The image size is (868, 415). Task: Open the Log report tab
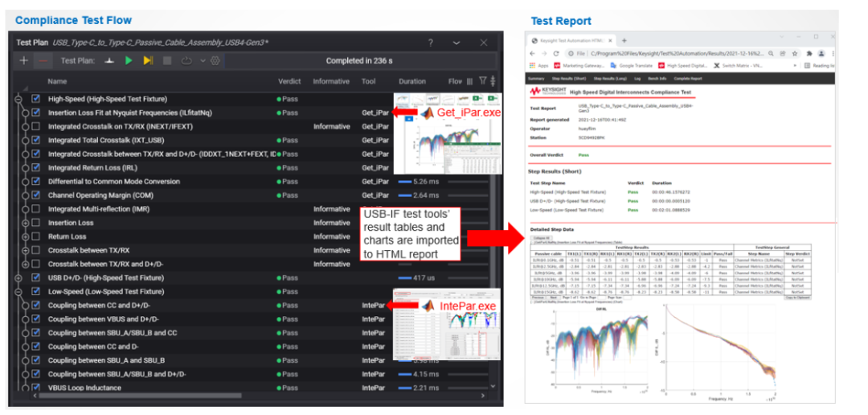tap(637, 79)
